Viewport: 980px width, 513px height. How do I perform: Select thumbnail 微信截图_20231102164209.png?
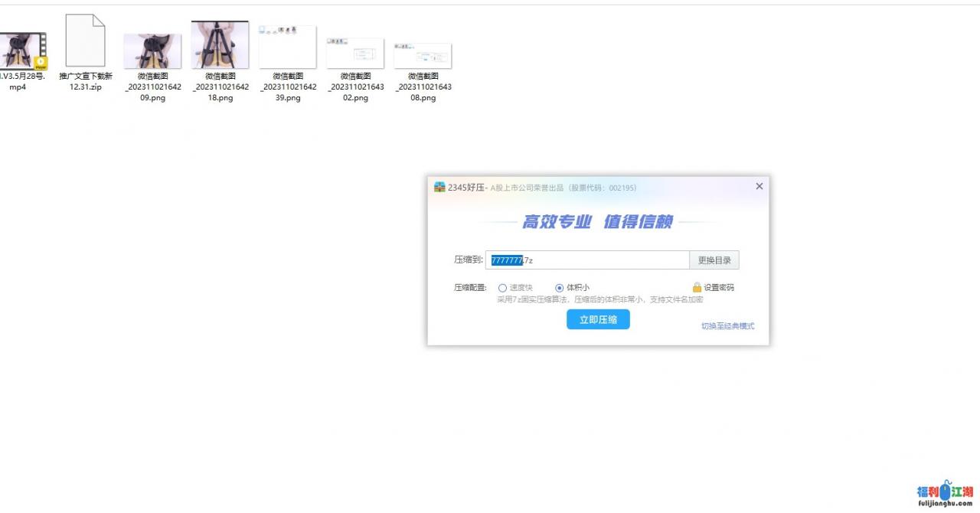[152, 51]
